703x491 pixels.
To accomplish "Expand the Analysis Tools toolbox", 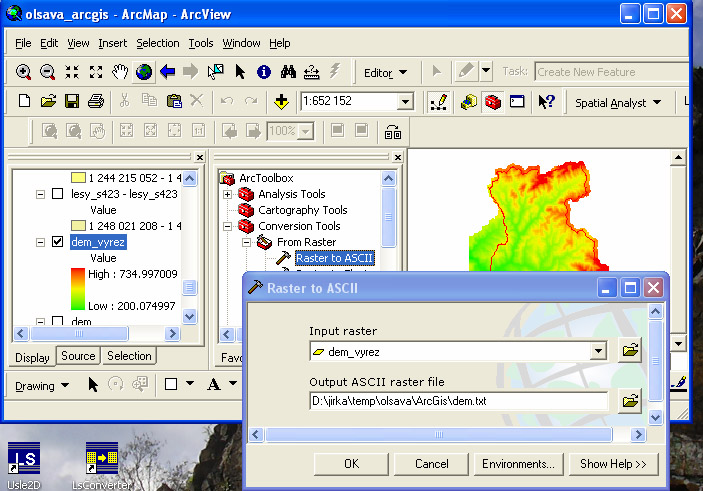I will coord(227,194).
